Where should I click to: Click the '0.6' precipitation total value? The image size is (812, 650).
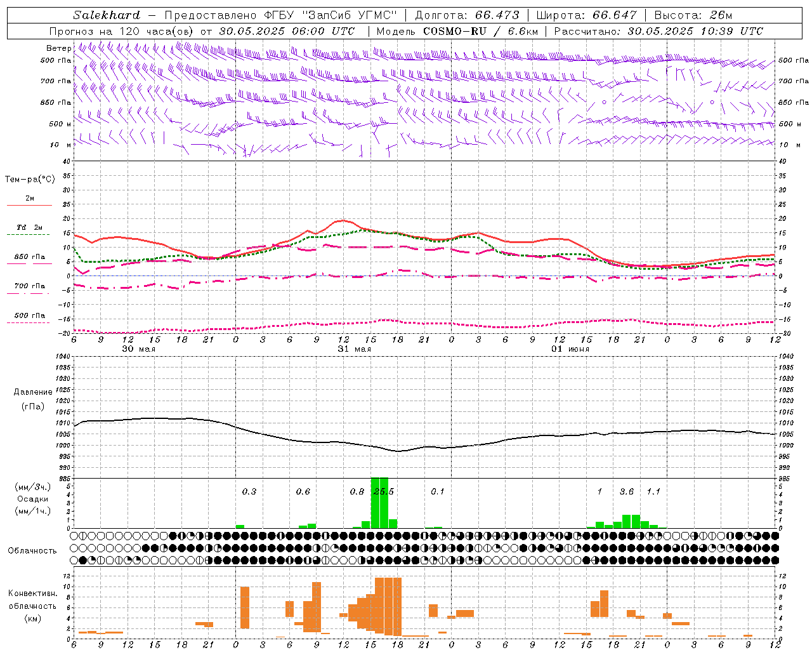pos(303,492)
